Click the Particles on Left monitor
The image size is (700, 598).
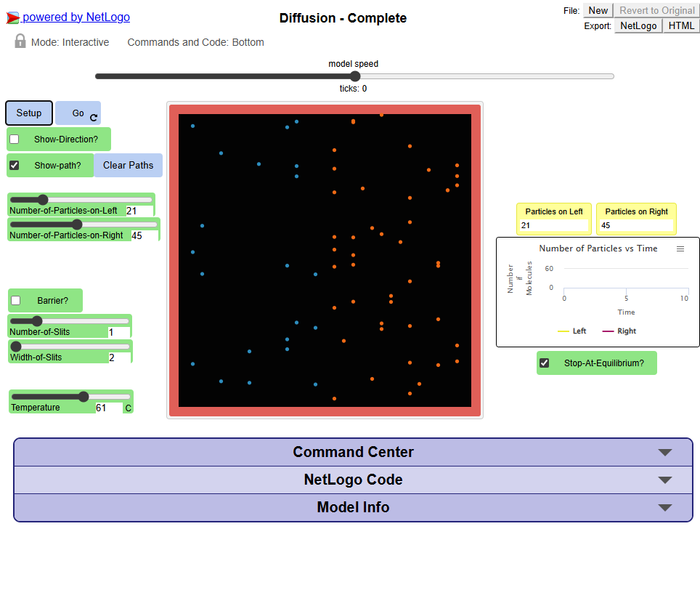[x=553, y=218]
